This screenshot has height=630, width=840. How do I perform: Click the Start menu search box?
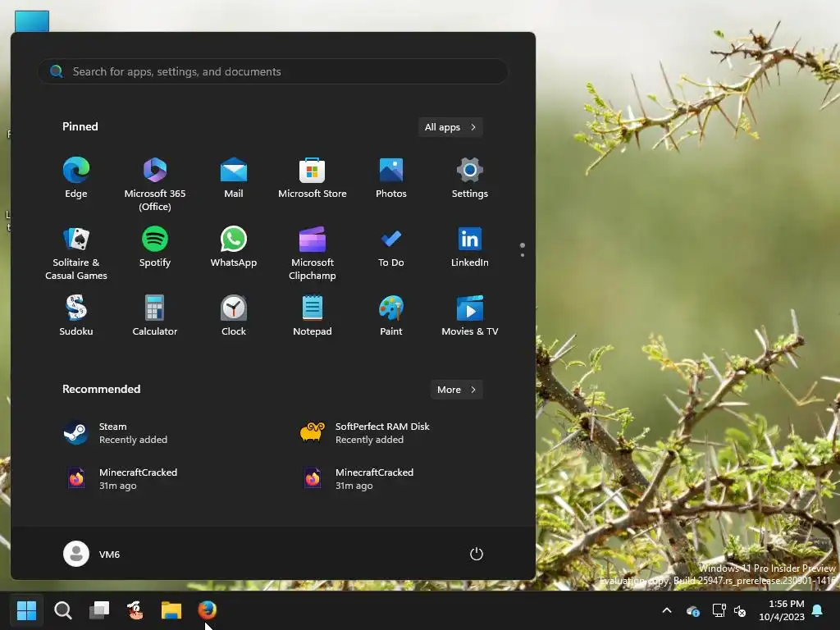point(273,71)
